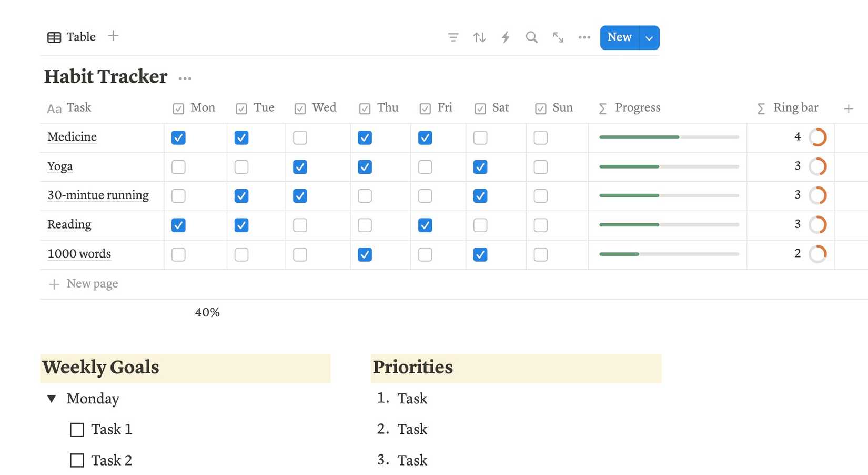Check Medicine's Wednesday checkbox
Image resolution: width=868 pixels, height=475 pixels.
[300, 137]
